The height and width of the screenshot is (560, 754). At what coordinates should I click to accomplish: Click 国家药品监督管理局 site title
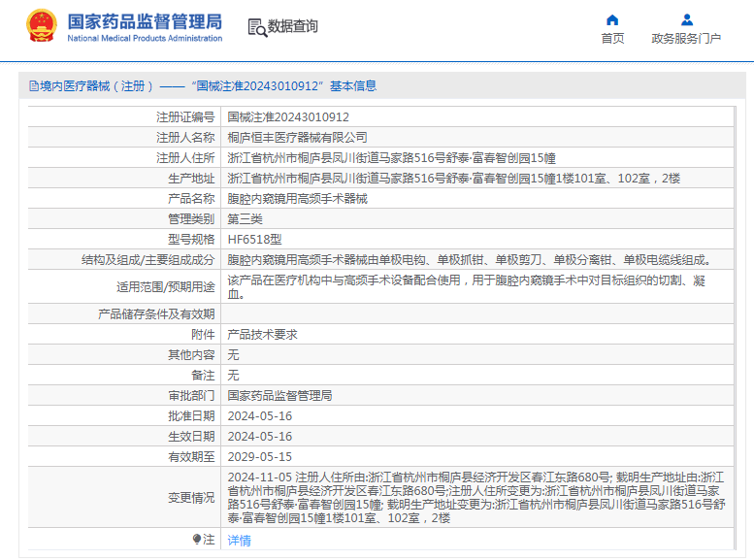(x=145, y=21)
